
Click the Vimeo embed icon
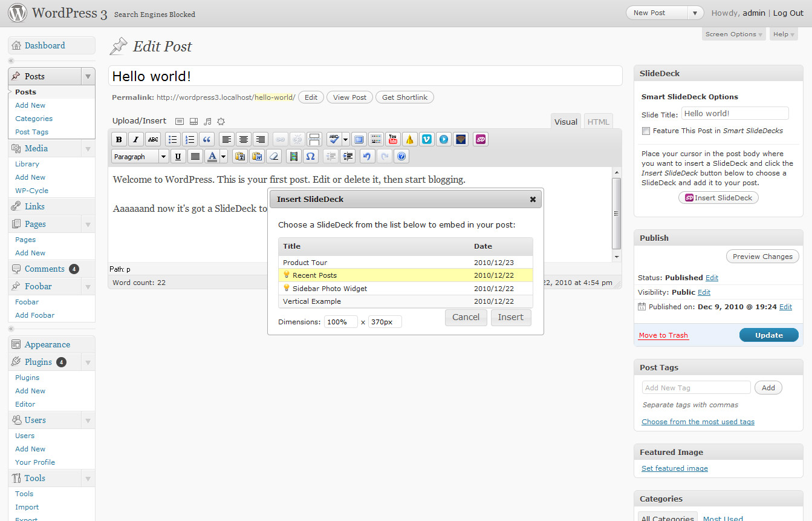click(x=427, y=139)
